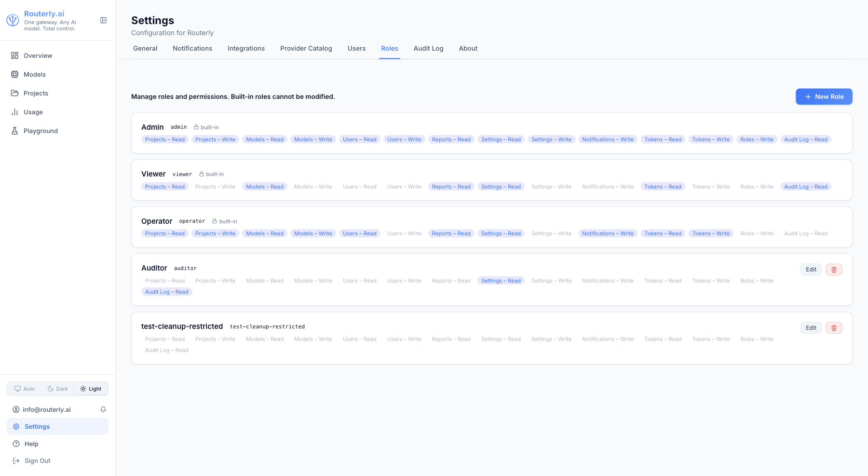This screenshot has height=476, width=868.
Task: Click Viewer's Tokens – Read permission tag
Action: [663, 187]
